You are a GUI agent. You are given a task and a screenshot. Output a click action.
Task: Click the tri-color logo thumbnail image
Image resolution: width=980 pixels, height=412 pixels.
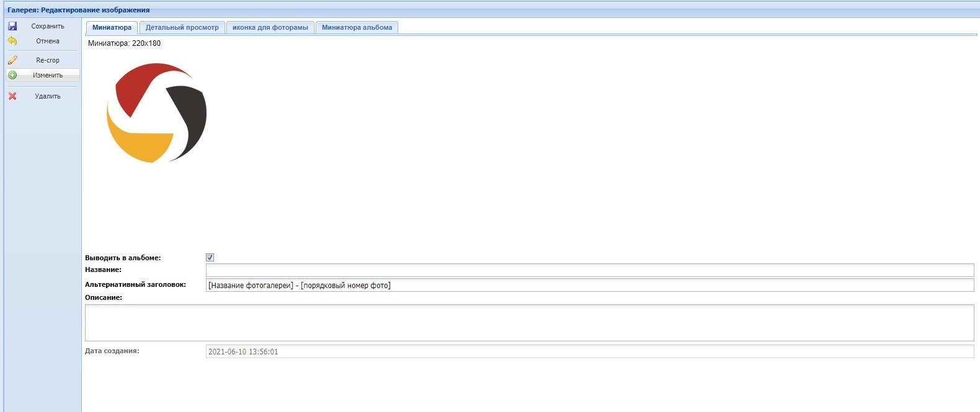[156, 113]
